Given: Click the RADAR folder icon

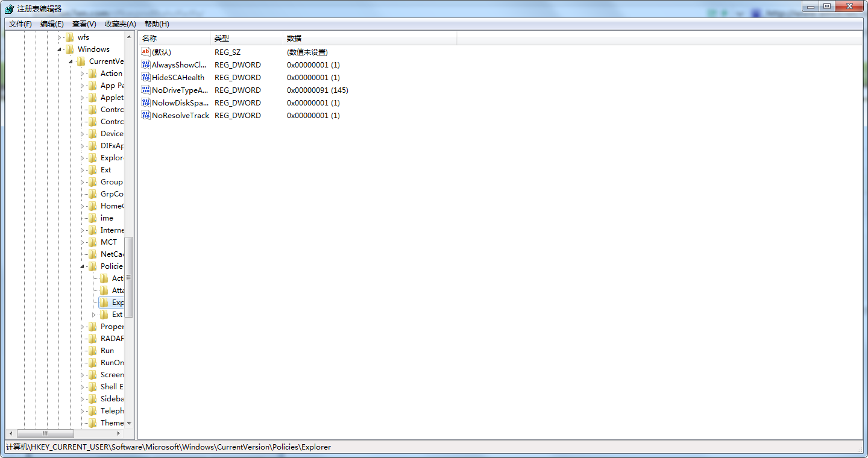Looking at the screenshot, I should [x=92, y=339].
